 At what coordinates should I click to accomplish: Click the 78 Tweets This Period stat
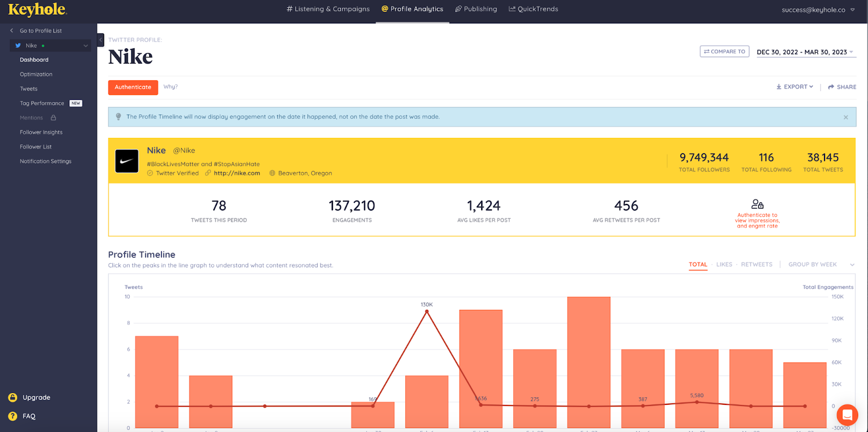coord(219,210)
